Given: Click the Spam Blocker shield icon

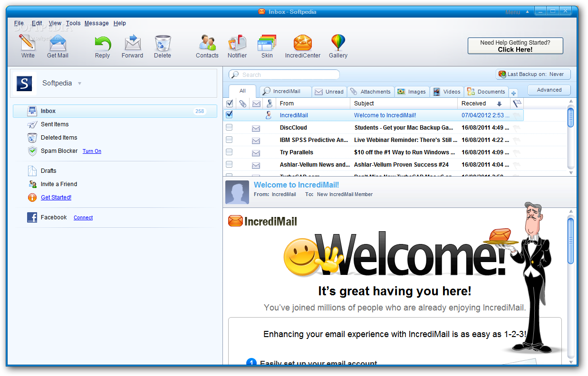Looking at the screenshot, I should pos(32,151).
